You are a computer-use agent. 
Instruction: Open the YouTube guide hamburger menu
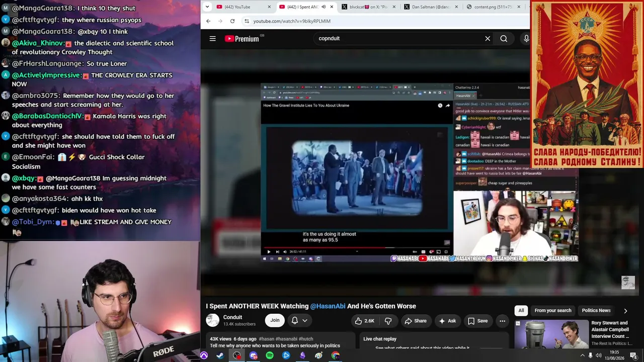pyautogui.click(x=213, y=39)
